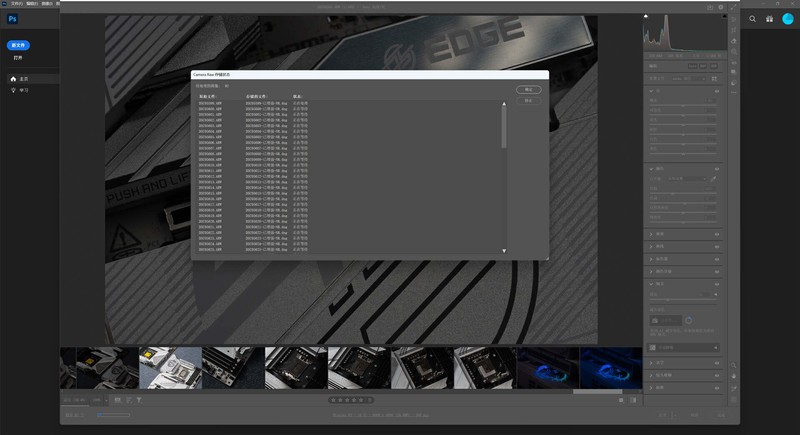
Task: Click the filmstrip sort icon
Action: click(129, 400)
